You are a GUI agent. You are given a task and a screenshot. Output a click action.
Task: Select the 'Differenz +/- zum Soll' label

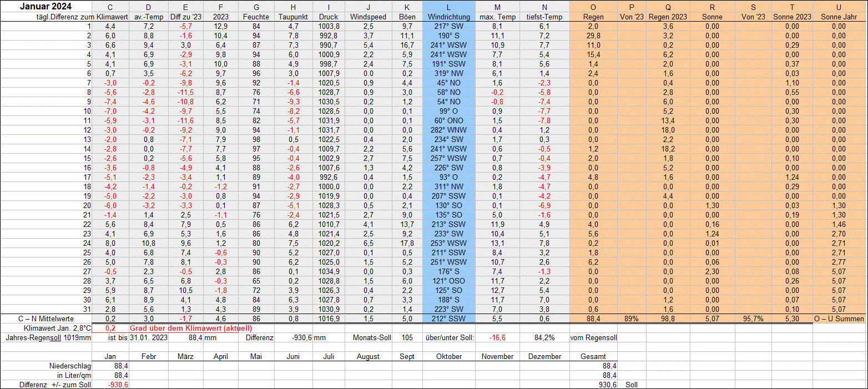(x=55, y=385)
